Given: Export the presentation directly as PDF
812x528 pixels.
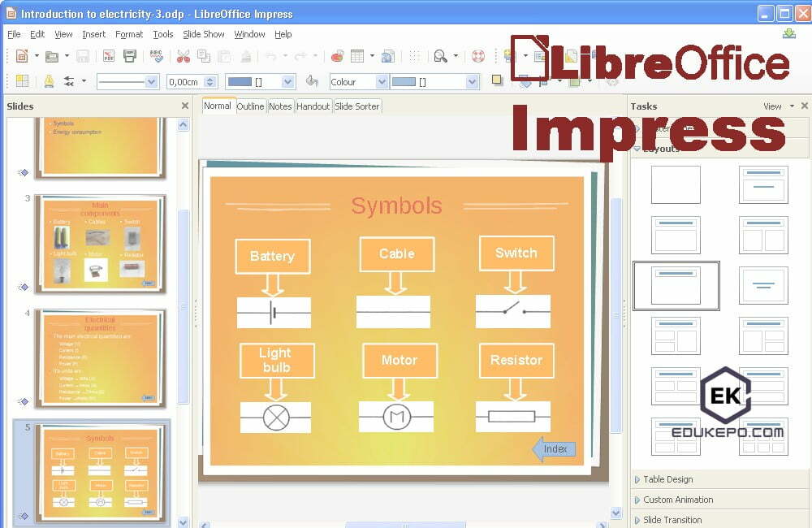Looking at the screenshot, I should tap(108, 57).
